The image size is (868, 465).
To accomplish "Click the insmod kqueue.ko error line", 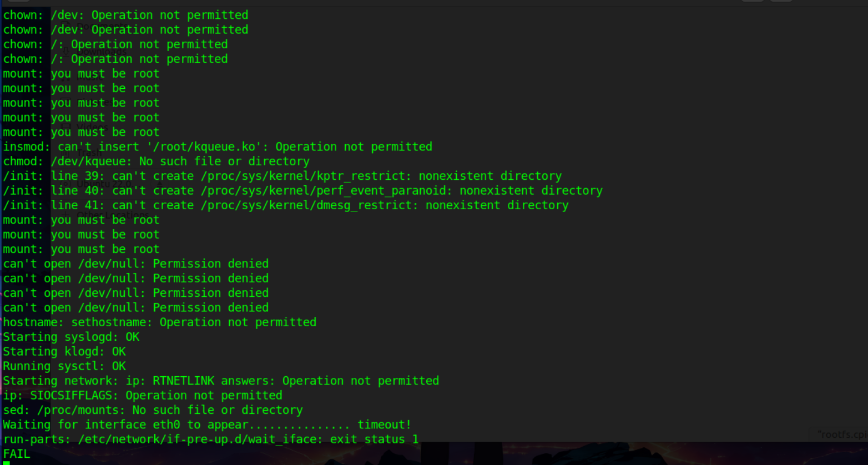I will coord(218,147).
